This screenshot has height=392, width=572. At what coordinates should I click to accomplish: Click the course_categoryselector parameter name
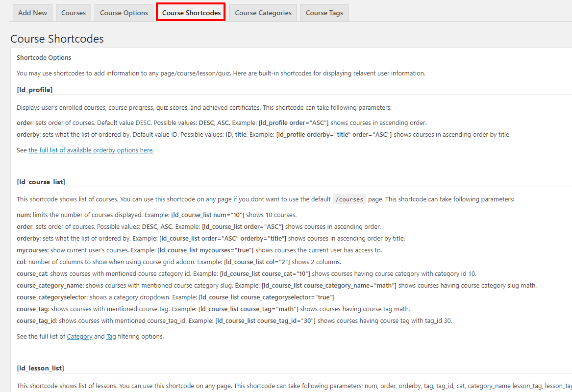(52, 297)
